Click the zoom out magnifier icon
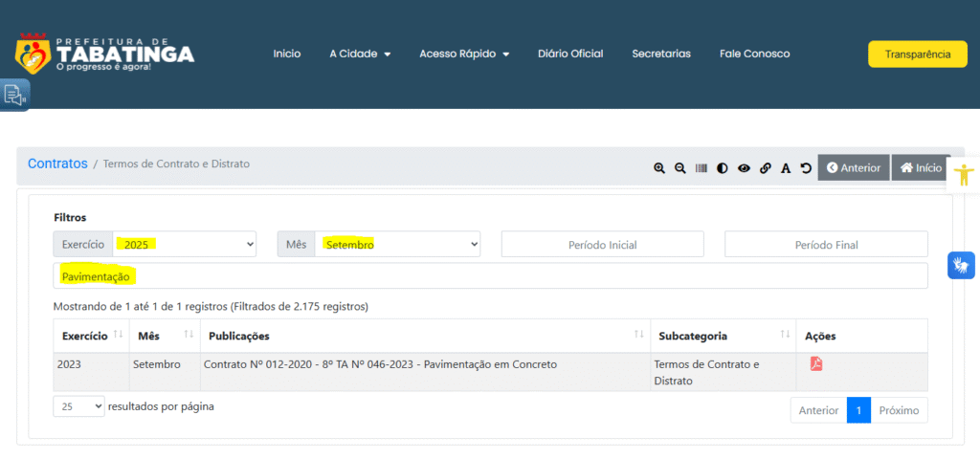980x459 pixels. (680, 168)
